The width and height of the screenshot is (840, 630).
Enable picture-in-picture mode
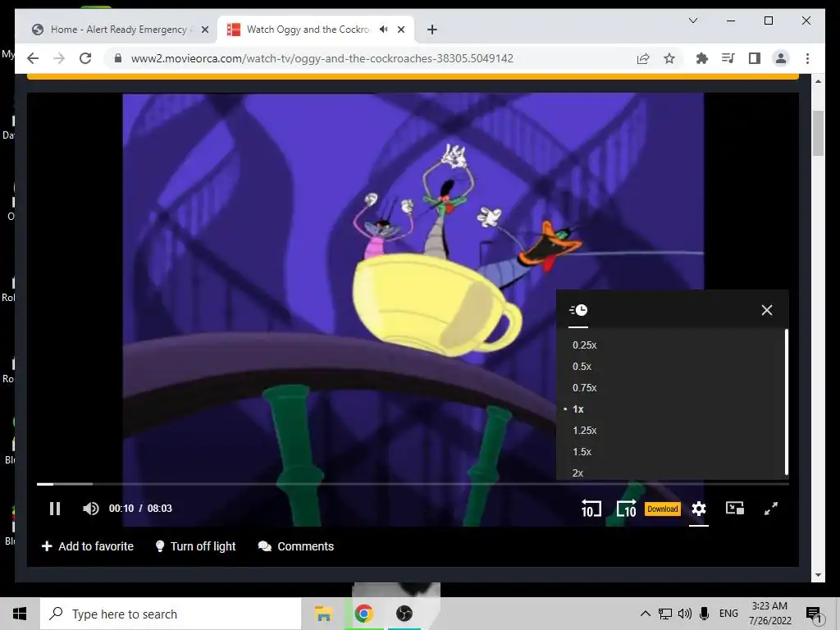734,508
